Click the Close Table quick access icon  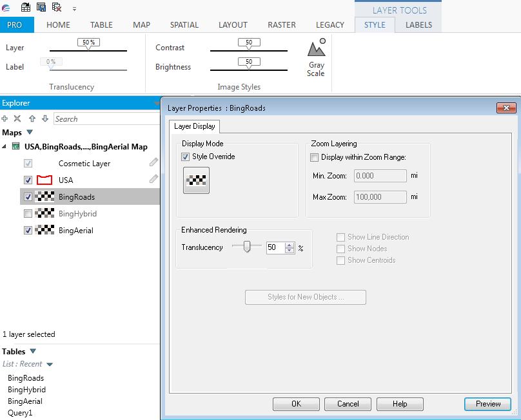pos(55,7)
